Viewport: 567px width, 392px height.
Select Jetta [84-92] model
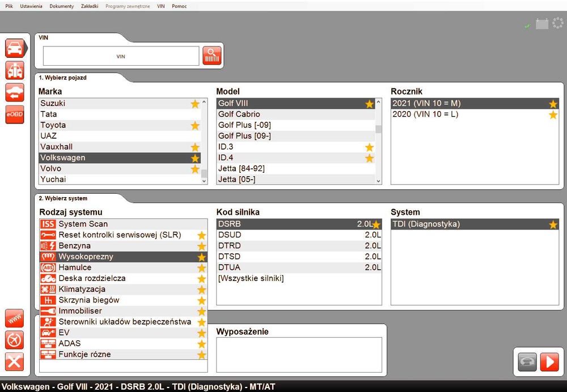coord(296,168)
